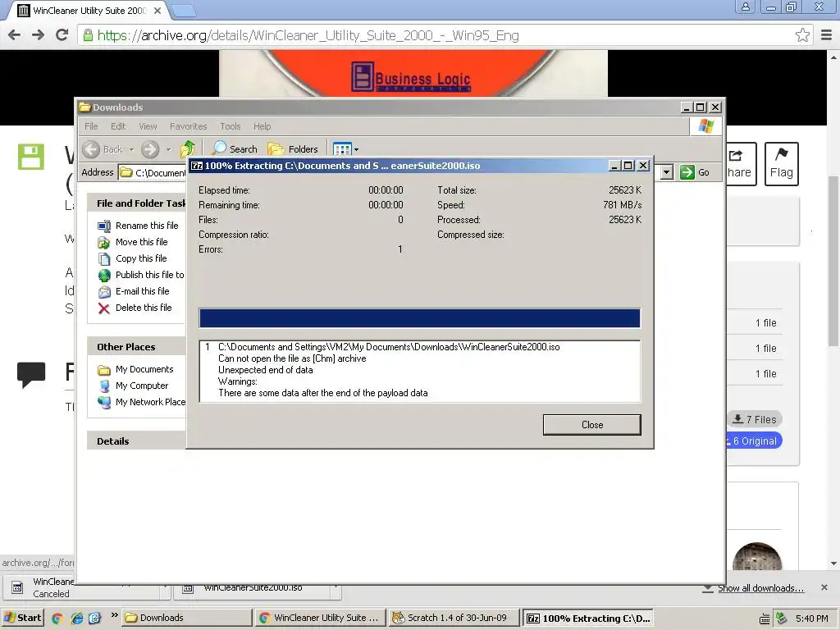
Task: Switch to WinCleaner Utility Suite taskbar button
Action: (321, 618)
